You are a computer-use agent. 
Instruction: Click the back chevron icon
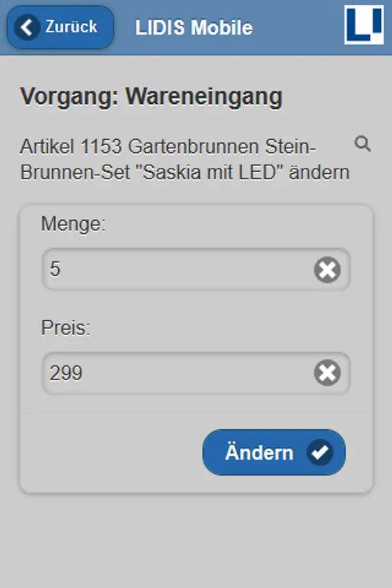[27, 27]
